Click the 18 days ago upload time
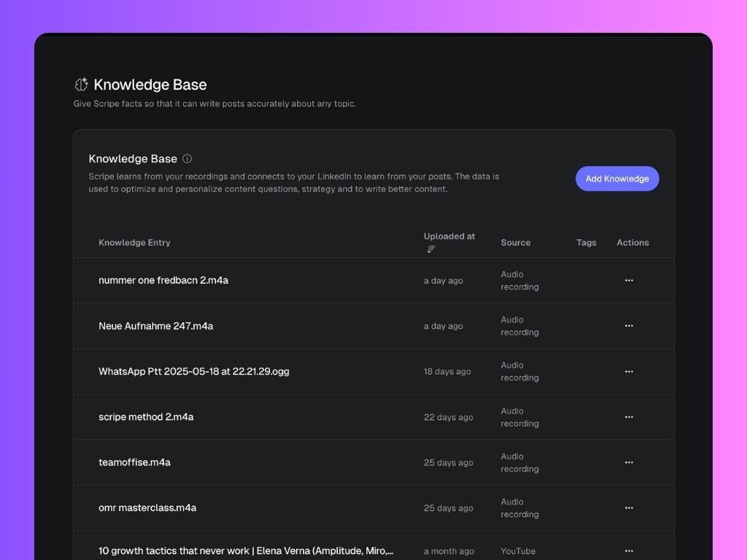The height and width of the screenshot is (560, 747). point(447,371)
